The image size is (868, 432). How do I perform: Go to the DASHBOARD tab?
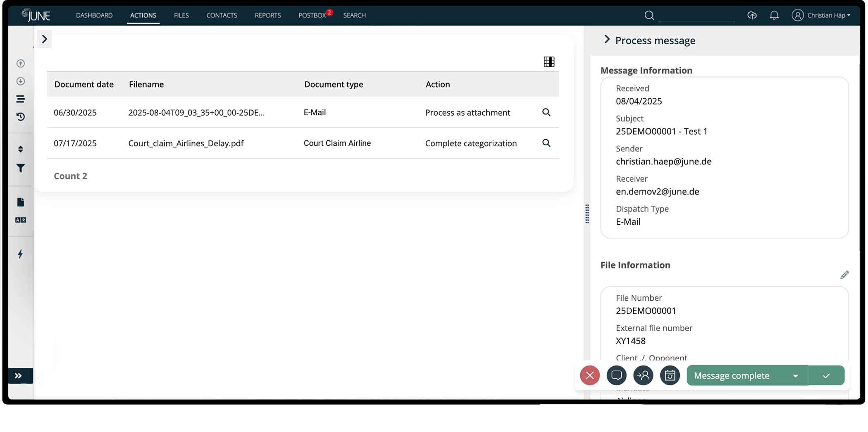[94, 15]
